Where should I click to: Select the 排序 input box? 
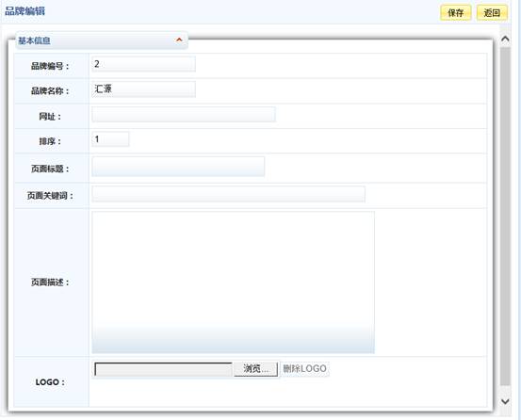point(110,139)
